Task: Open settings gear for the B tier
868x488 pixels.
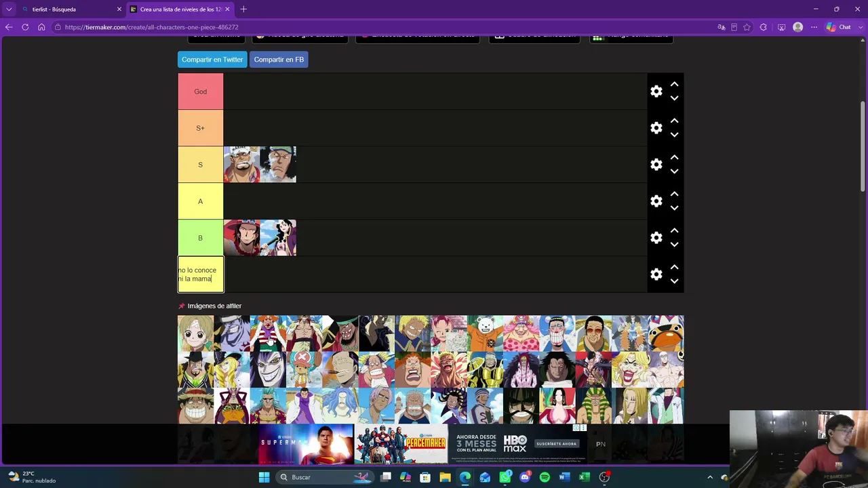Action: tap(656, 238)
